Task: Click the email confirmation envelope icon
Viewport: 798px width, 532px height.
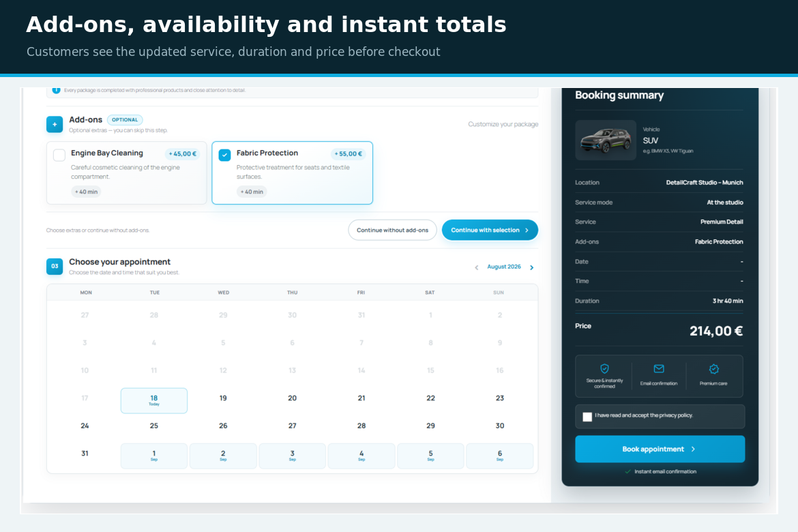Action: tap(659, 368)
